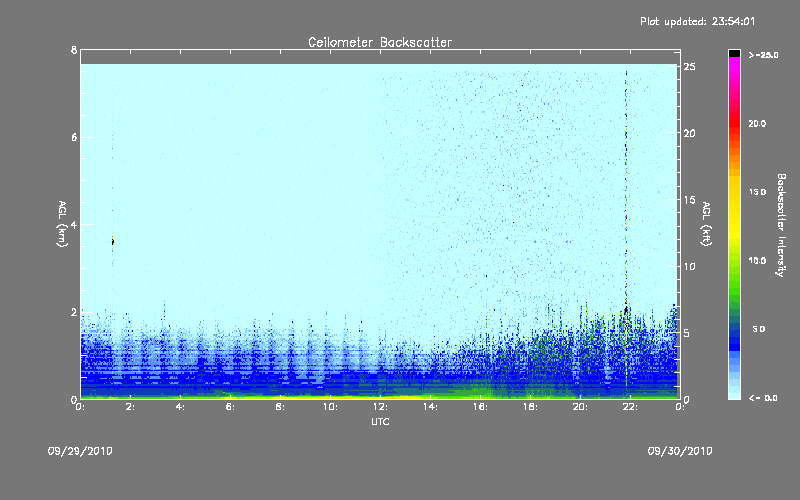
Task: Click the right axis tick label '20'
Action: coord(689,133)
